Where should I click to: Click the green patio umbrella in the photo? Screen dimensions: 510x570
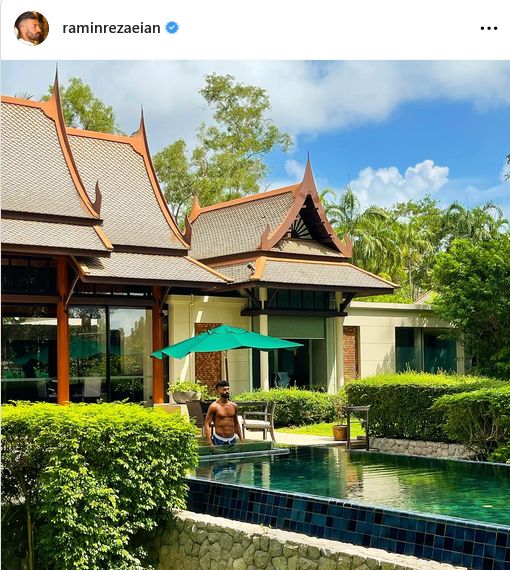(x=227, y=342)
